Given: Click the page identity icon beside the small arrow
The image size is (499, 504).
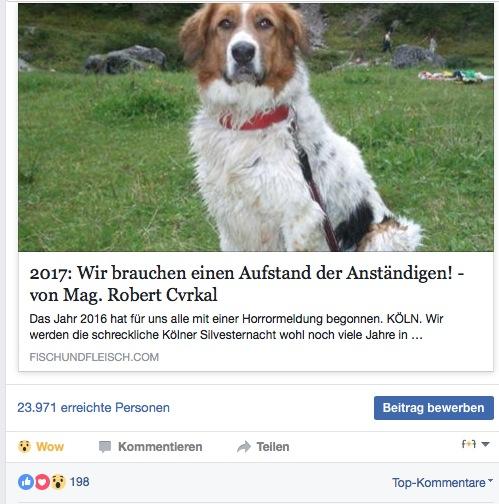Looking at the screenshot, I should click(468, 444).
